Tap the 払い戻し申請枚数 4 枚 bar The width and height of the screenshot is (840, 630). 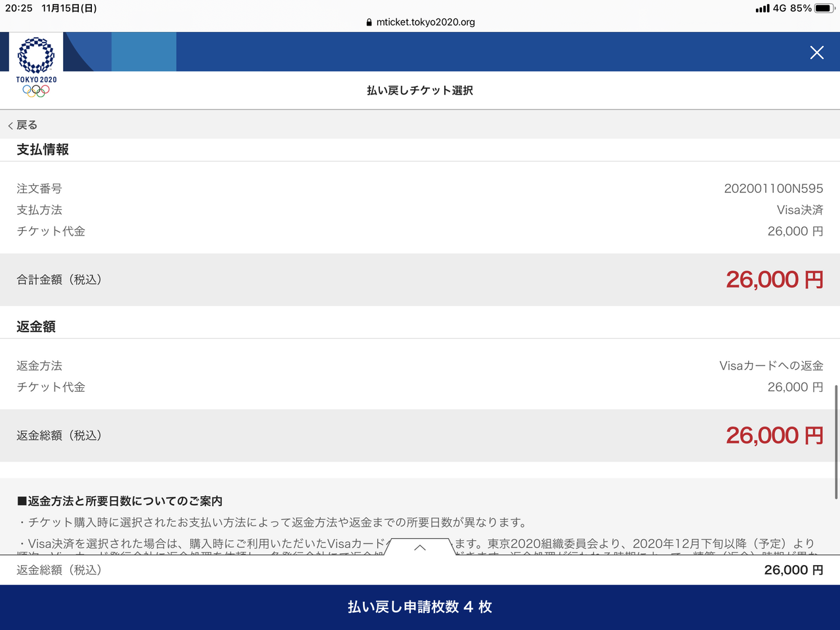[419, 607]
